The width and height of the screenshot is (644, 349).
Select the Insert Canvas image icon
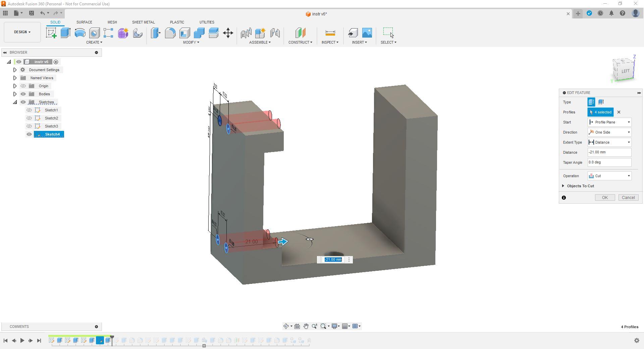pyautogui.click(x=367, y=33)
